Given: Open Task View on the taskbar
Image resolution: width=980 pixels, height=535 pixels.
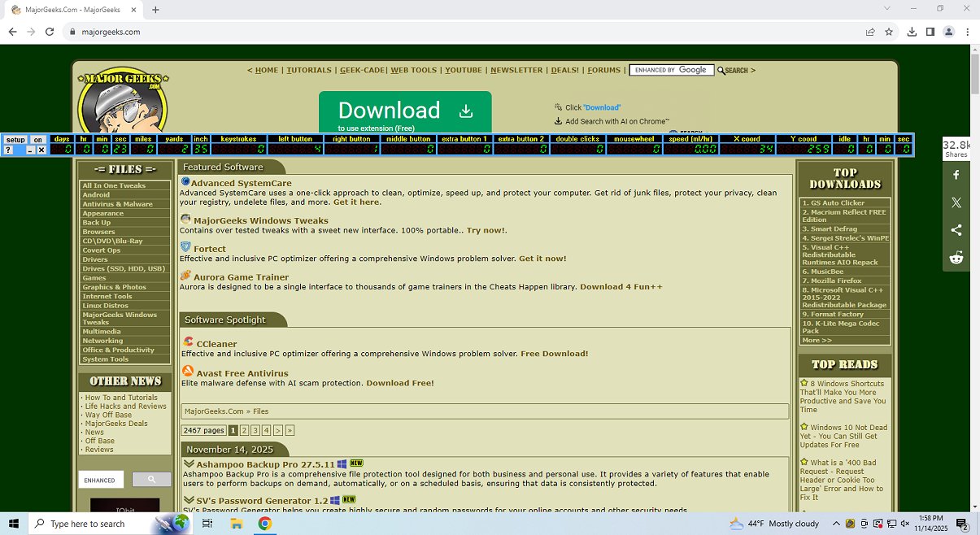Looking at the screenshot, I should 207,524.
